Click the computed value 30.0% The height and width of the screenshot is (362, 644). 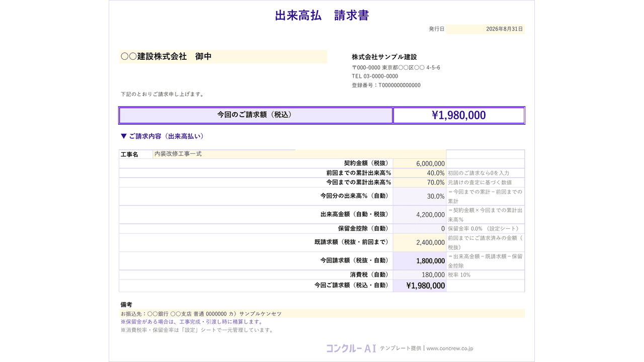(420, 196)
